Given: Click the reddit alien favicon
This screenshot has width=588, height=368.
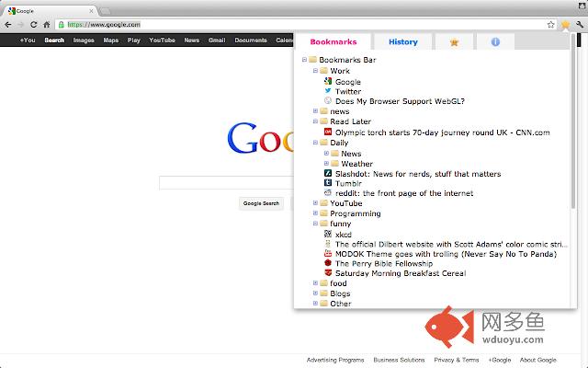Looking at the screenshot, I should [328, 192].
